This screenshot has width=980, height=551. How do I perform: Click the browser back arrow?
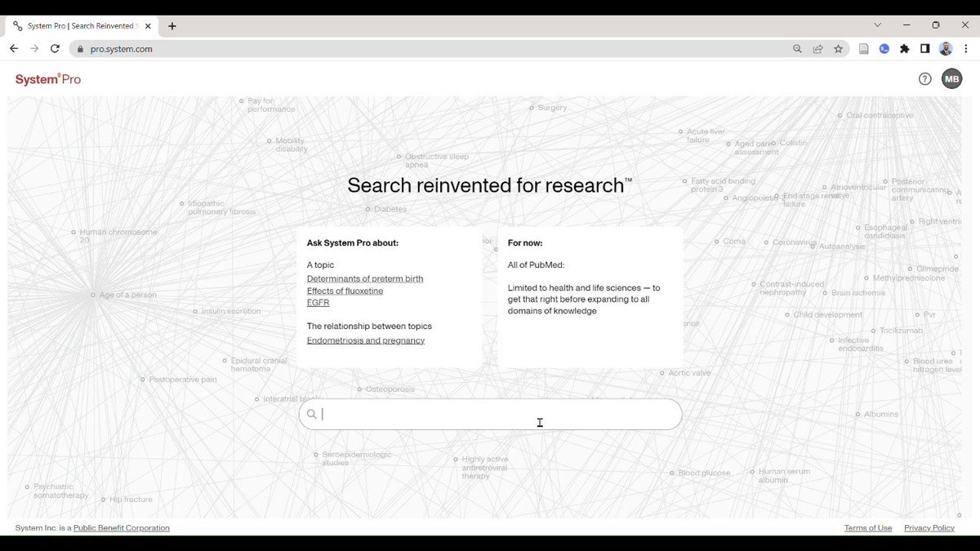tap(14, 49)
